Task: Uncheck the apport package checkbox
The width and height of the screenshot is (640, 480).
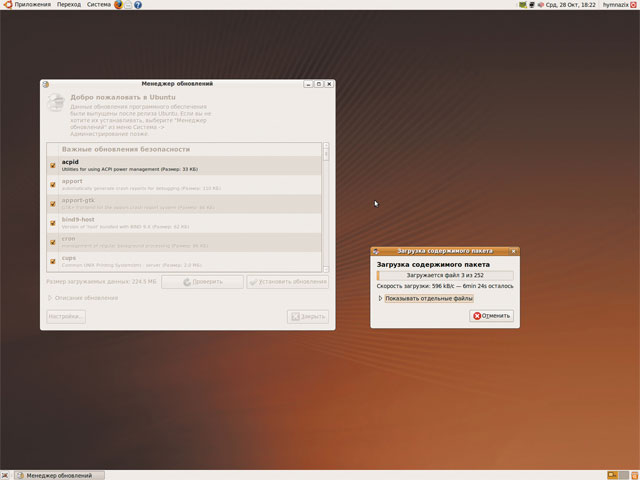Action: tap(53, 184)
